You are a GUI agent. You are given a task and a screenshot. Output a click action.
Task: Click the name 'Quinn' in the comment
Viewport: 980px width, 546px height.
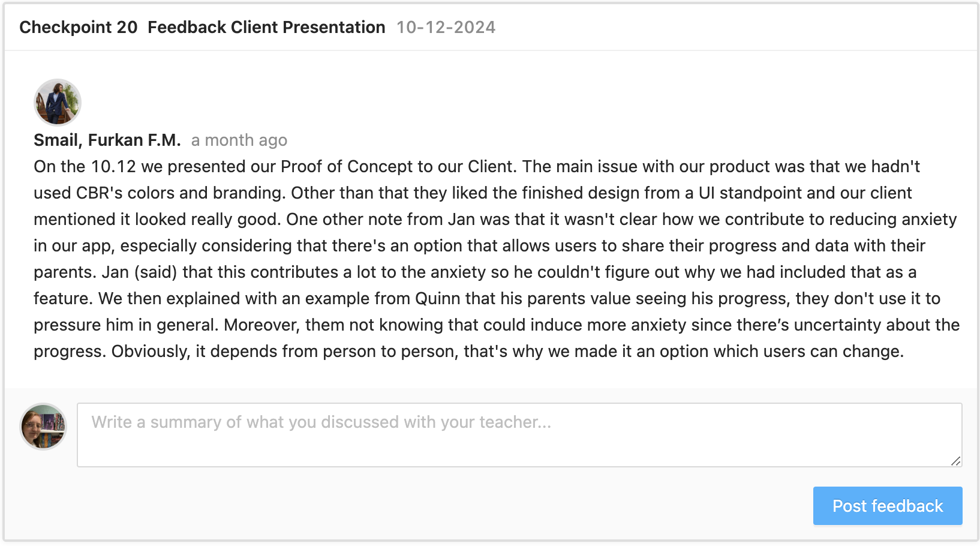[438, 299]
